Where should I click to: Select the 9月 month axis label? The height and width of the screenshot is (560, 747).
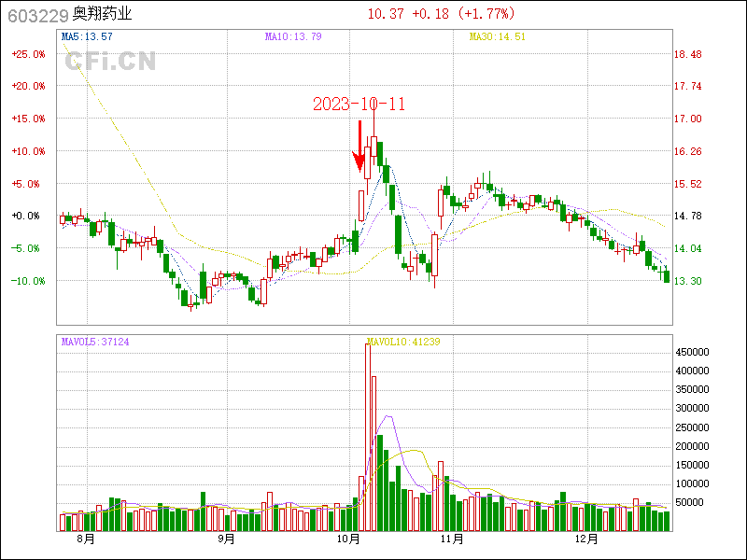tap(225, 539)
